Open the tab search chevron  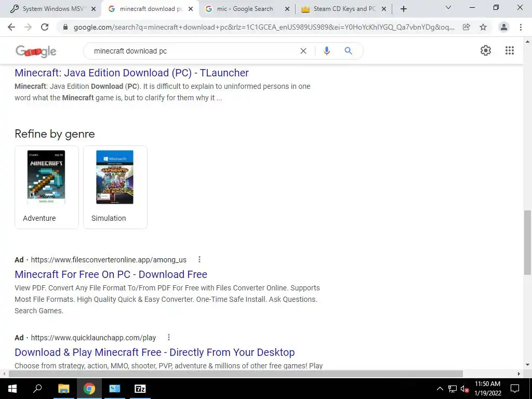tap(448, 7)
